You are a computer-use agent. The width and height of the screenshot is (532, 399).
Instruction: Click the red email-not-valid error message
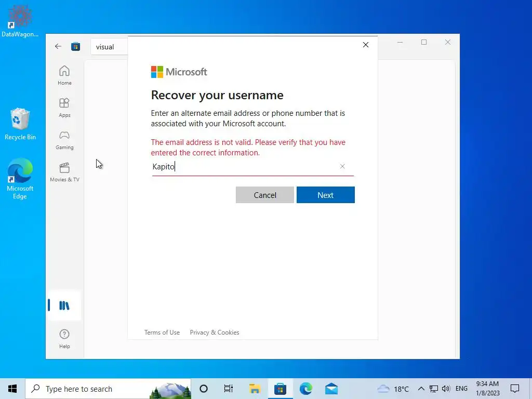(x=248, y=148)
